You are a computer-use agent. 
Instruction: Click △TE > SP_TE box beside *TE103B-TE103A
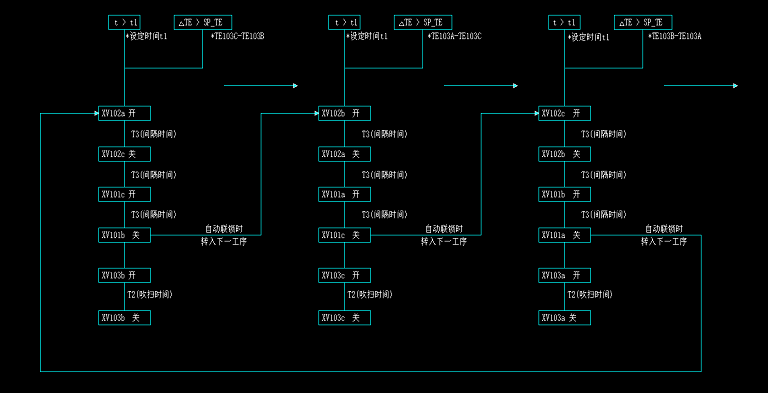[x=643, y=23]
